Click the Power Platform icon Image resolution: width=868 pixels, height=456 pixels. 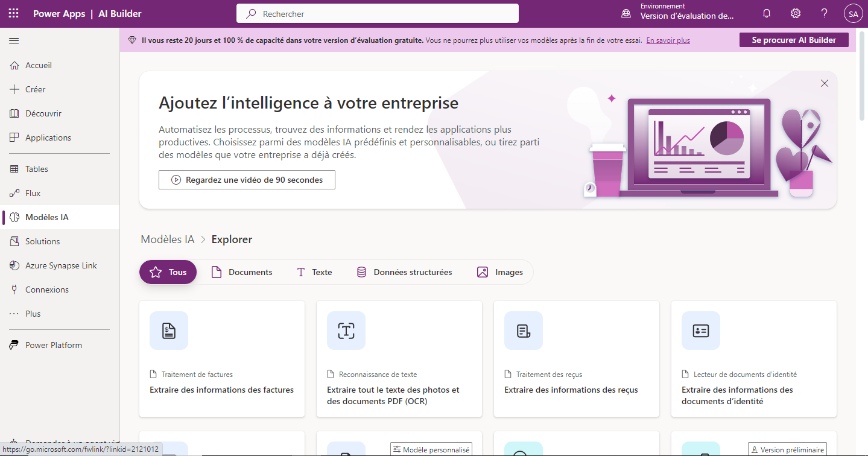[14, 345]
